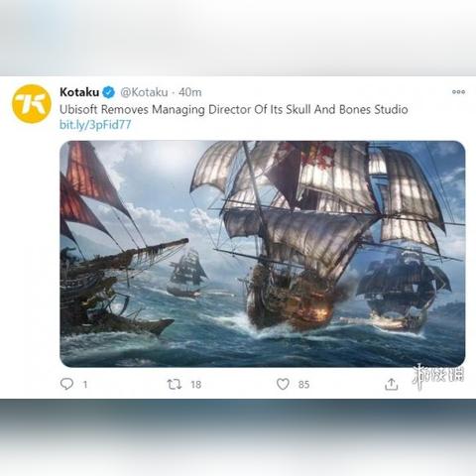
Task: Open the Kotaku profile avatar
Action: (32, 104)
